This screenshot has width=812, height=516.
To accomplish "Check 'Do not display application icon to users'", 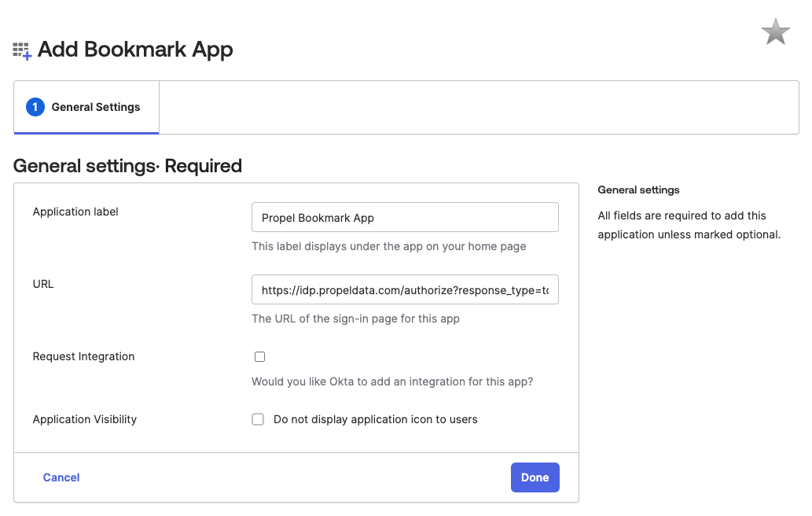I will 258,419.
